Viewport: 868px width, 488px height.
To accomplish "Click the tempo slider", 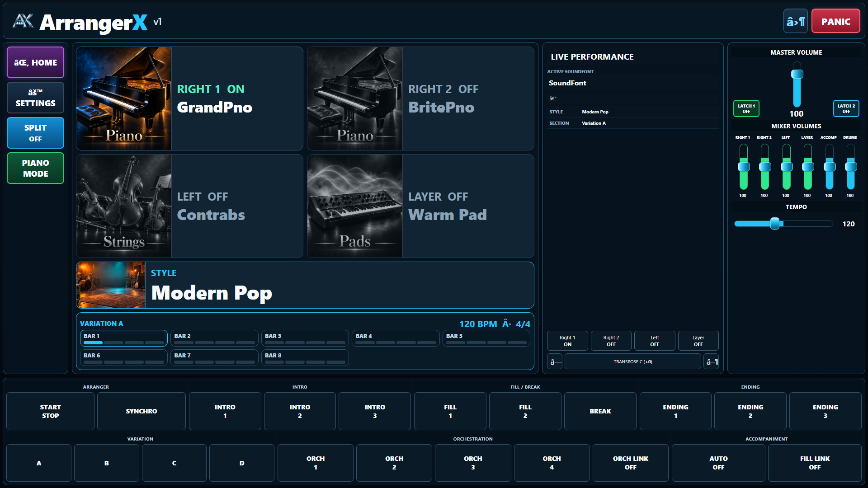I will pos(783,224).
